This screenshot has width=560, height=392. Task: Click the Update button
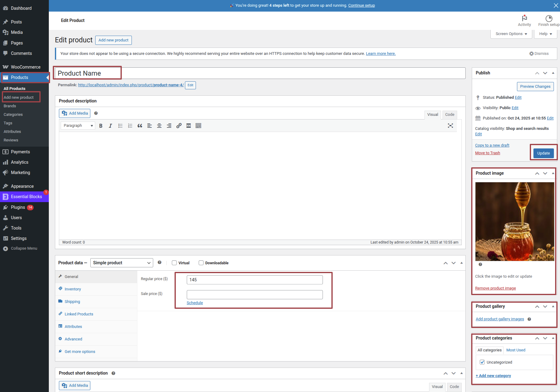click(x=543, y=153)
